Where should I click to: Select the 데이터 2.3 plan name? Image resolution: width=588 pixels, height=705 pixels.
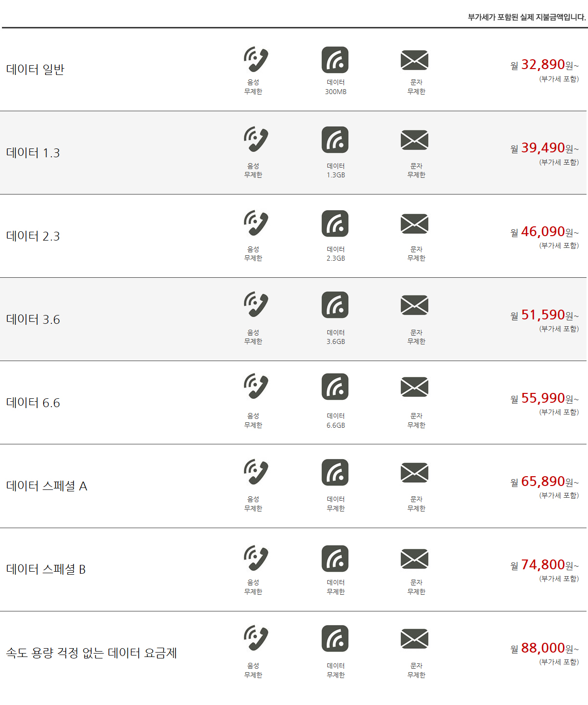[x=33, y=236]
